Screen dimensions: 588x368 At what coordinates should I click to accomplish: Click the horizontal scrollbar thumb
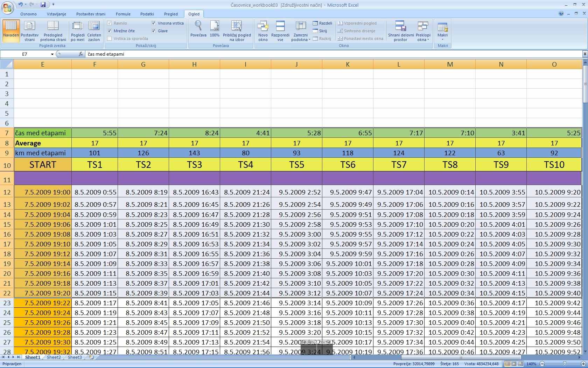tap(461, 357)
